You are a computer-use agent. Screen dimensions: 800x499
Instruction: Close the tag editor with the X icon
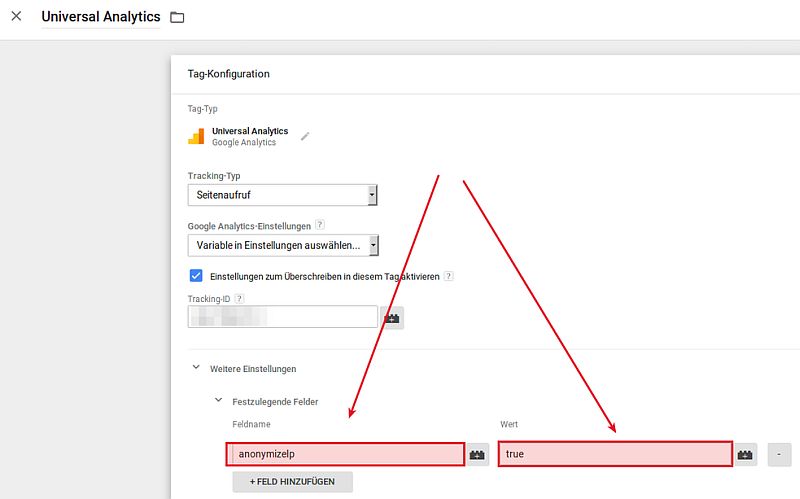coord(16,16)
